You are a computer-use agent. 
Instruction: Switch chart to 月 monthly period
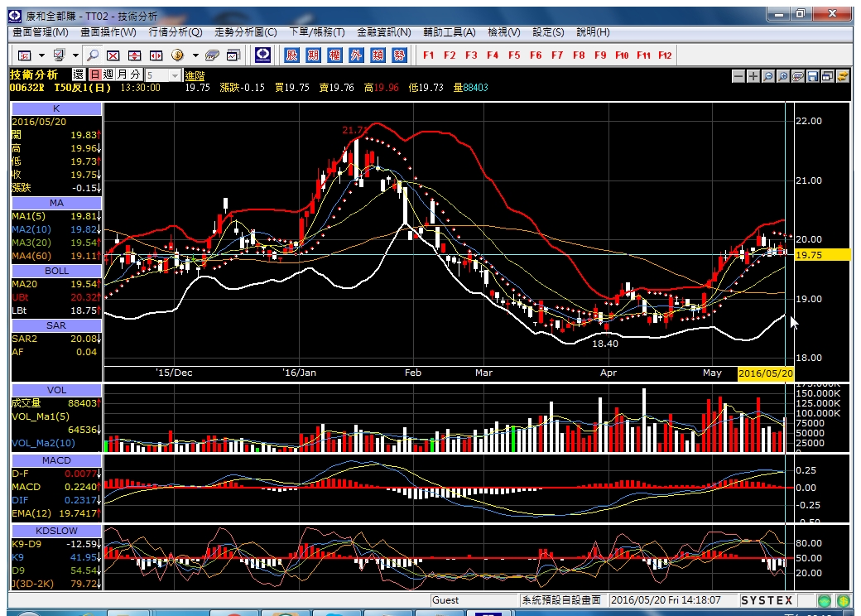[122, 75]
